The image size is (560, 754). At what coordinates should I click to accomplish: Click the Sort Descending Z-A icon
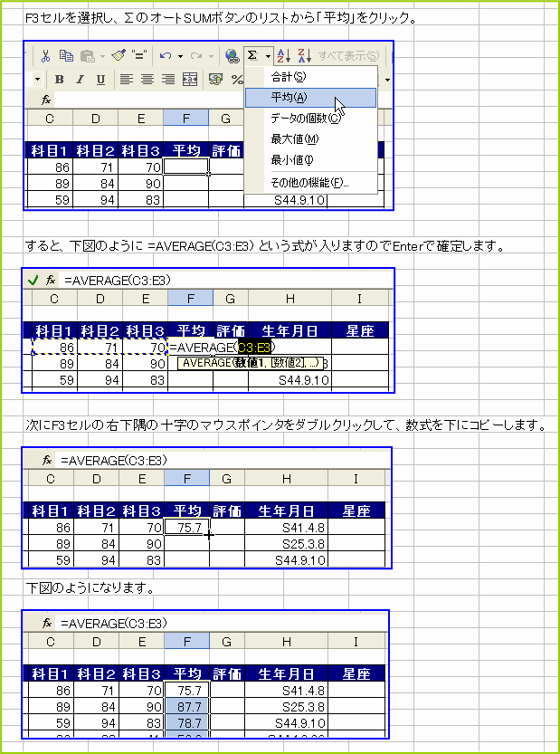pos(304,56)
